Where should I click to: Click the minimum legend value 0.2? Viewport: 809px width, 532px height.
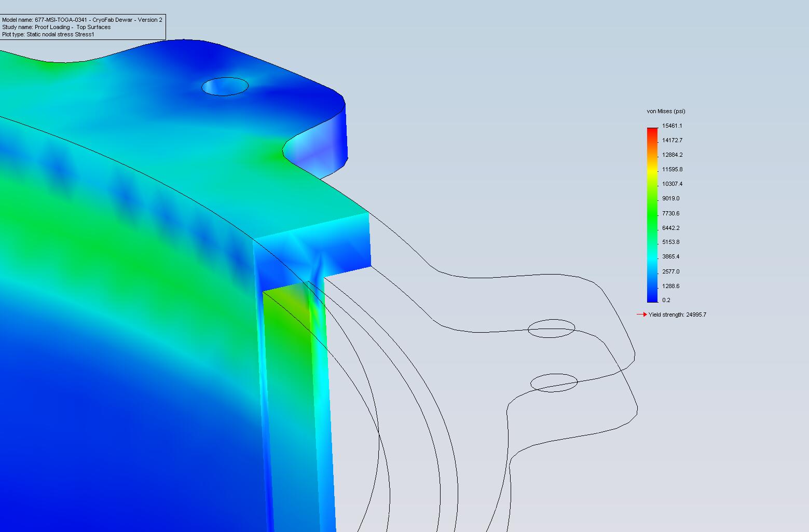(666, 300)
